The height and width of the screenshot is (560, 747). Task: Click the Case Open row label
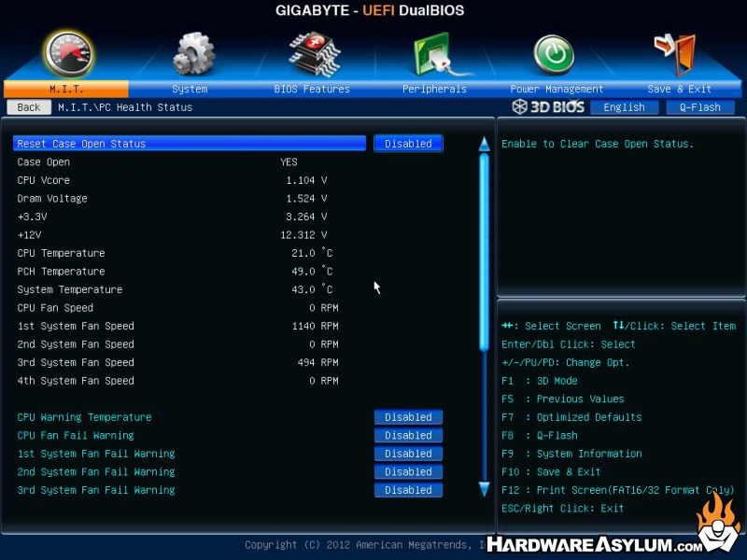[44, 161]
